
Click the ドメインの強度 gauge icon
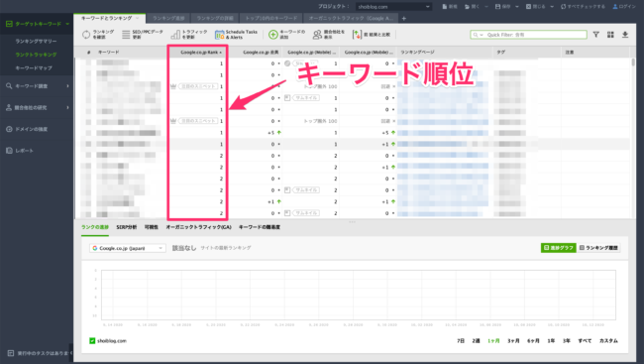pos(9,129)
